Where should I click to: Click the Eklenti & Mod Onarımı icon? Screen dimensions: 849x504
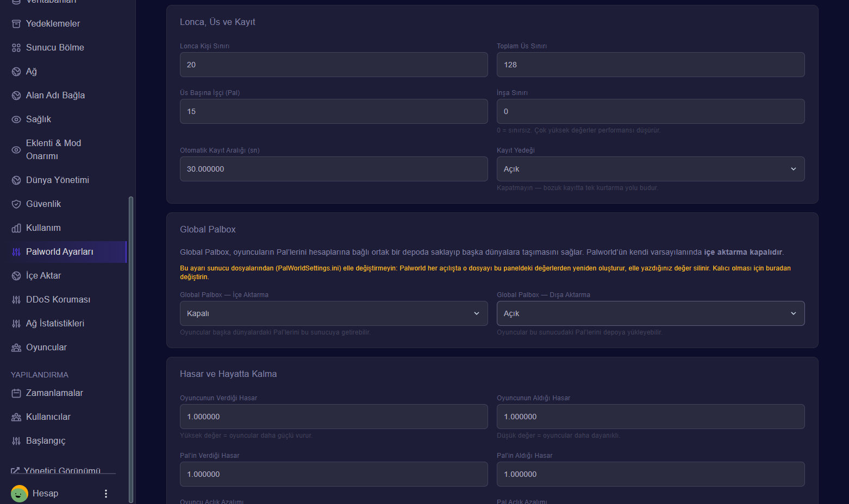click(x=16, y=150)
